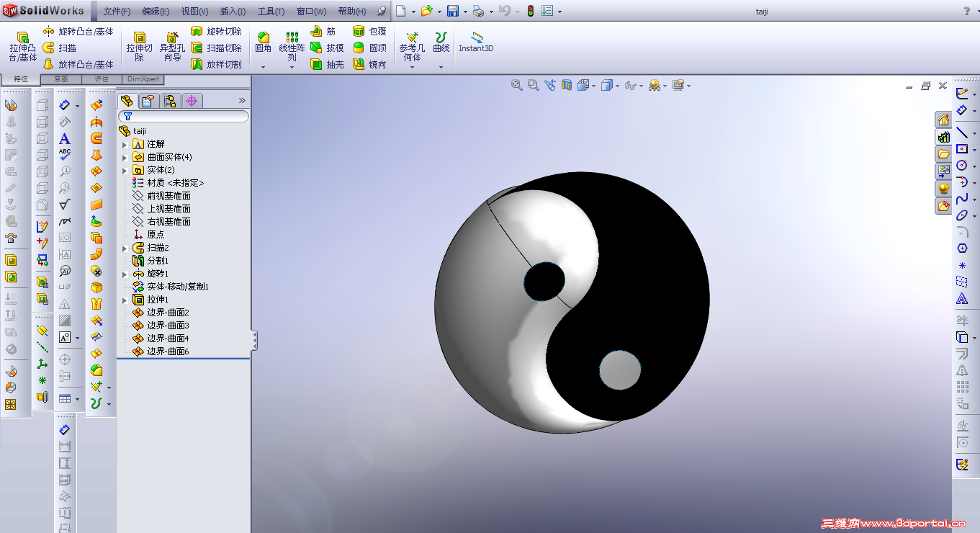Screen dimensions: 980x533
Task: Choose the Polygon sketch tool
Action: (x=962, y=248)
